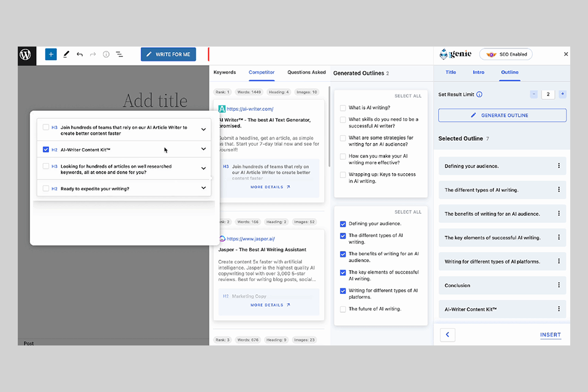Click the Undo arrow icon
The image size is (588, 392).
tap(80, 55)
